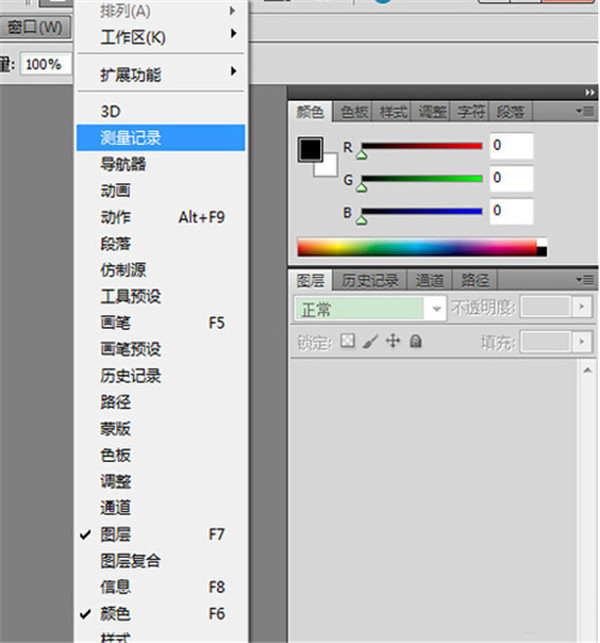The image size is (600, 643).
Task: Toggle the checked 颜色 menu item
Action: point(161,613)
